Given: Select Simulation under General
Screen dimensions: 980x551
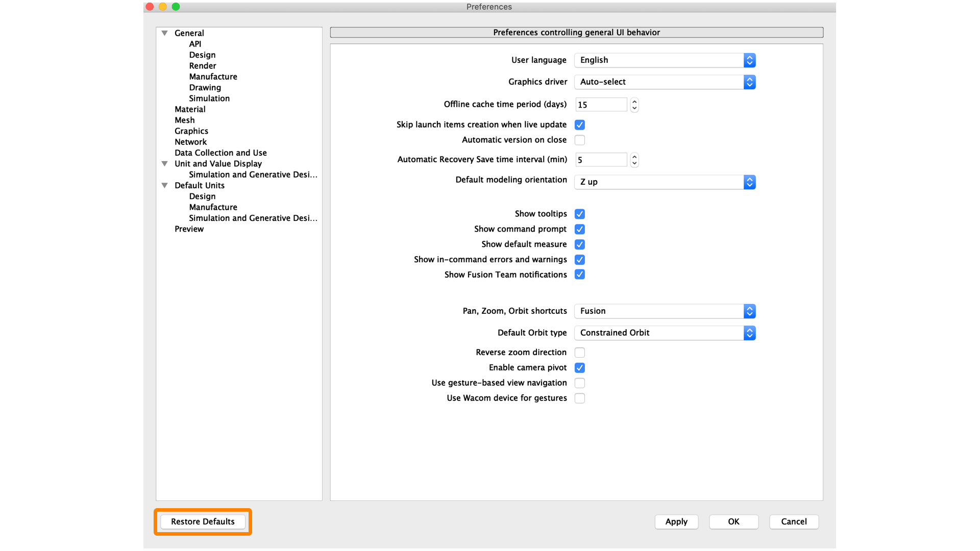Looking at the screenshot, I should 209,98.
